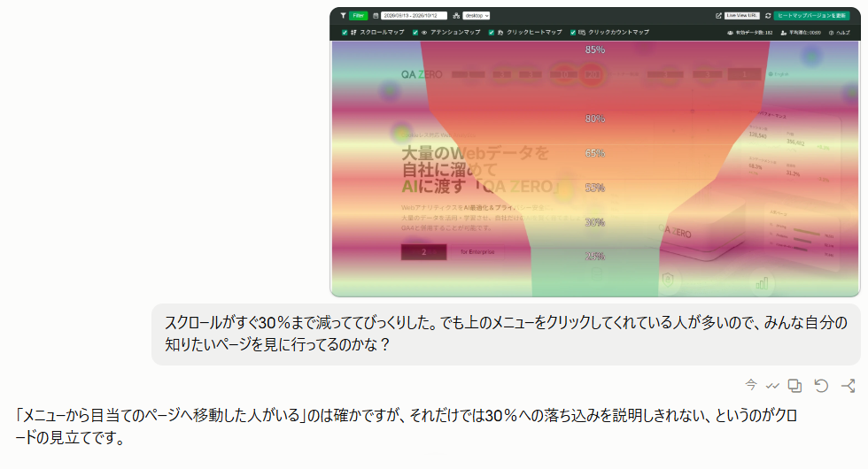Toggle the スクロールマップ checkbox

345,33
